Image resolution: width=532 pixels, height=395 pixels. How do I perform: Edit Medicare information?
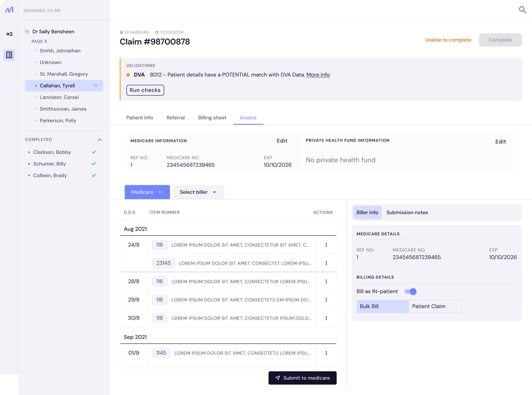tap(282, 141)
